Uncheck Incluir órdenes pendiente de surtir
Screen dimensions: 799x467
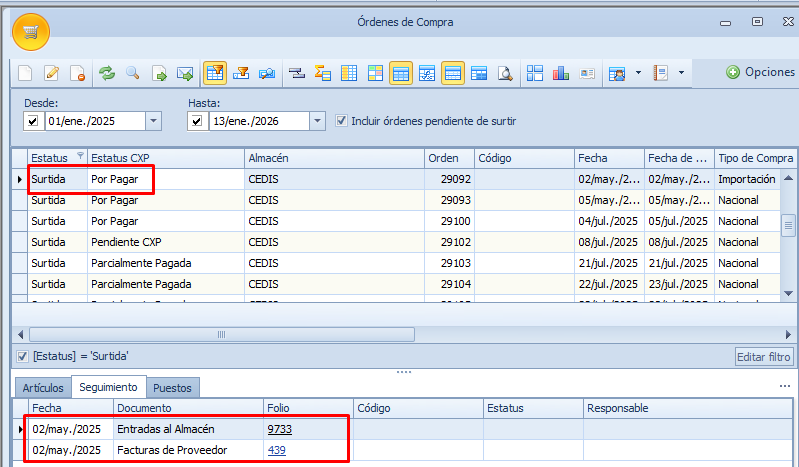[342, 121]
